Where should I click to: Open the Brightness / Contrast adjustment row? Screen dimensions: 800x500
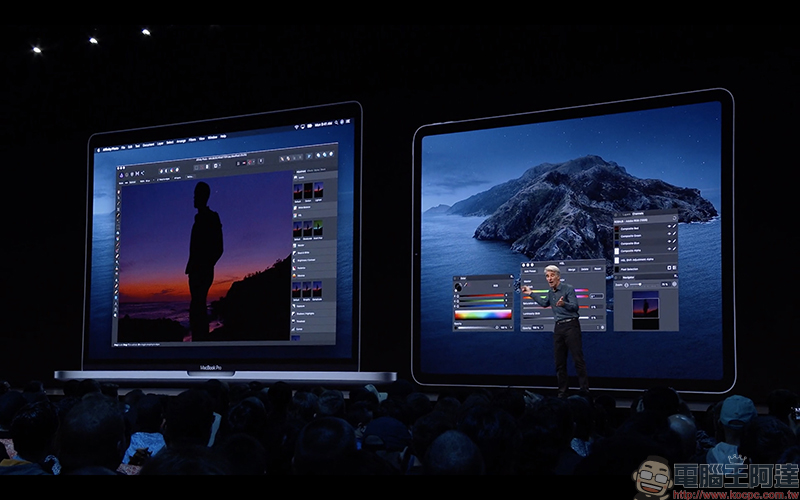click(x=314, y=260)
